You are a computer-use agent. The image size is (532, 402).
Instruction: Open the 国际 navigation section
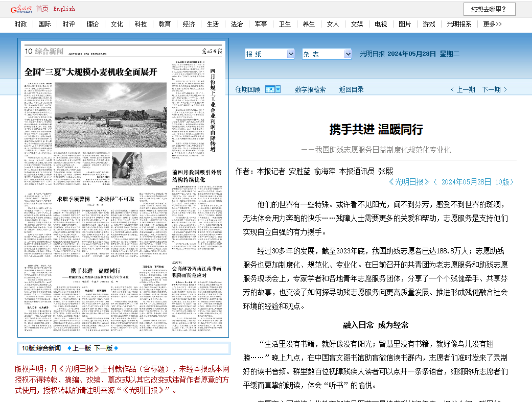tap(44, 24)
